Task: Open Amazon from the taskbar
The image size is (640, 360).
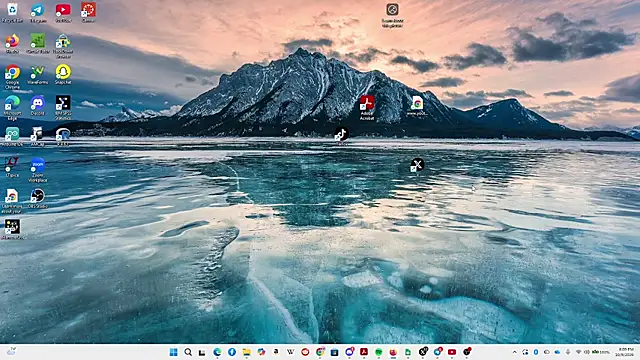Action: point(276,352)
